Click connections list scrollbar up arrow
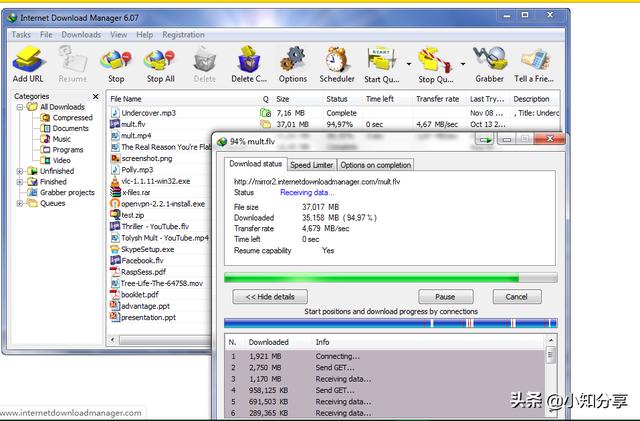Image resolution: width=640 pixels, height=421 pixels. 551,340
